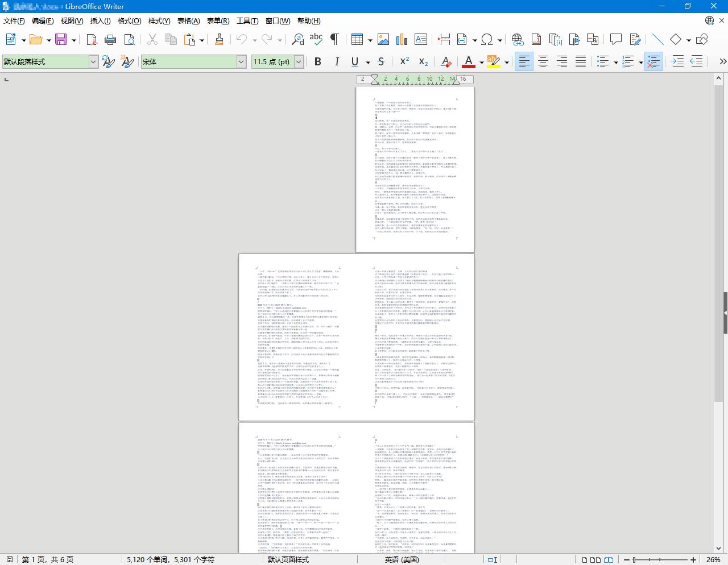Click the 默认页面样式 status bar label
The height and width of the screenshot is (565, 728).
(x=288, y=559)
